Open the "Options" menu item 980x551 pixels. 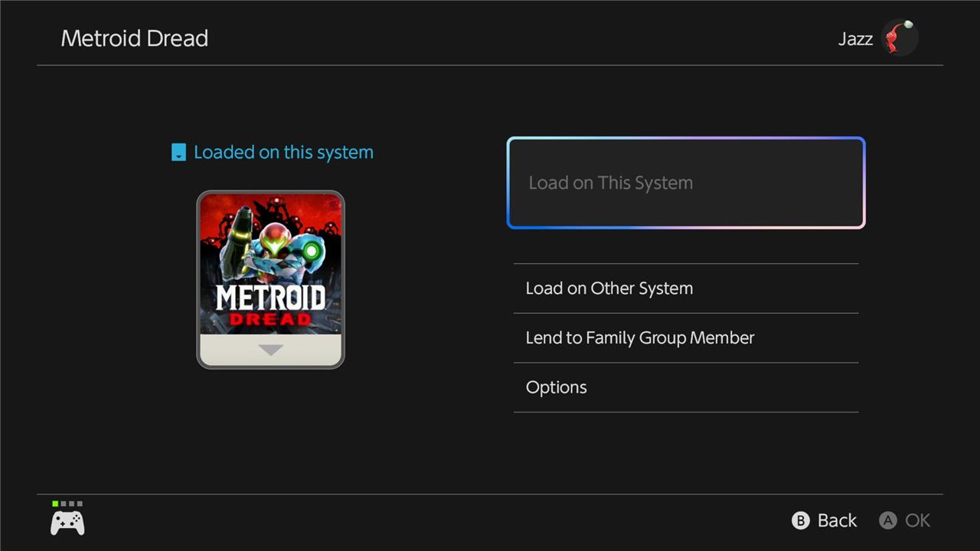pos(556,387)
